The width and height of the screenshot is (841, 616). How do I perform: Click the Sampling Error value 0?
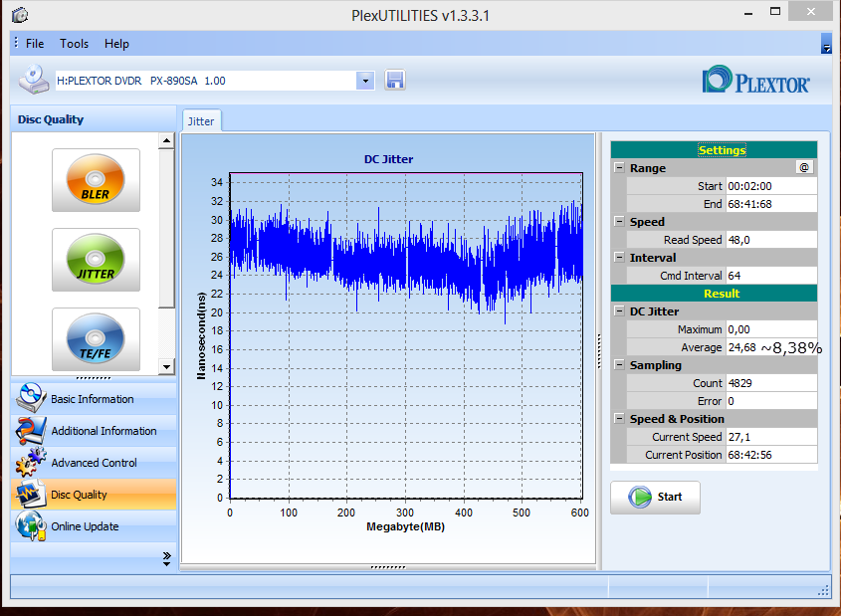tap(771, 401)
